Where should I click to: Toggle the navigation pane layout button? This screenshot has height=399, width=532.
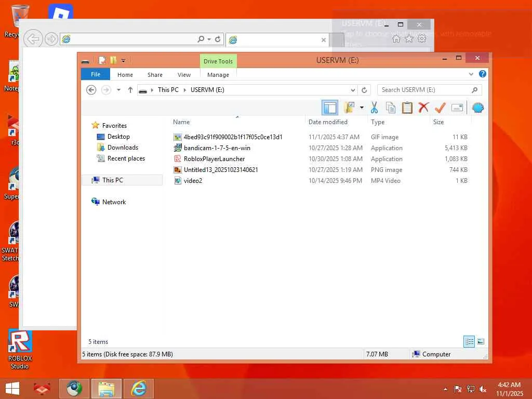[x=329, y=108]
